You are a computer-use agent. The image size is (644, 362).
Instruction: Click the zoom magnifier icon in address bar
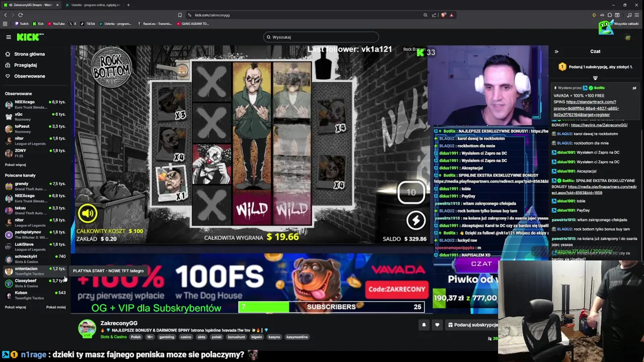[x=426, y=15]
